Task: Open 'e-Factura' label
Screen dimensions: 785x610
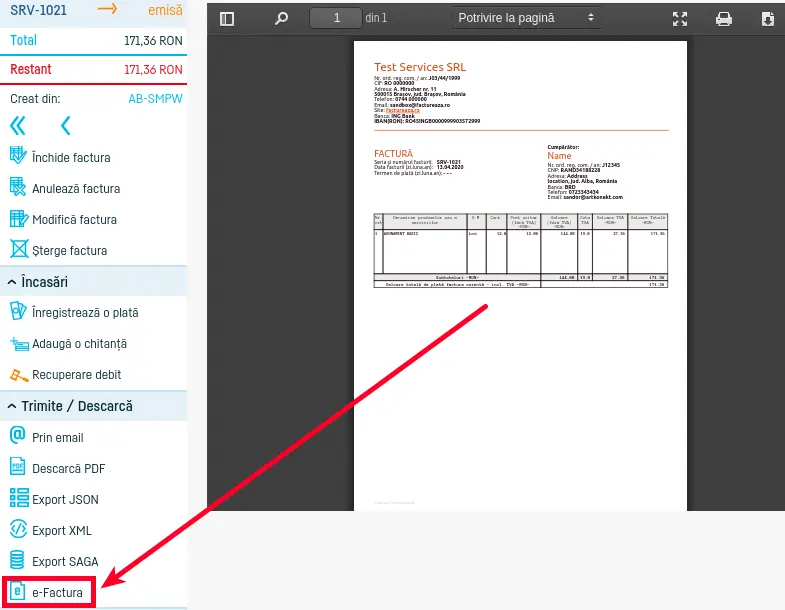Action: pos(57,593)
